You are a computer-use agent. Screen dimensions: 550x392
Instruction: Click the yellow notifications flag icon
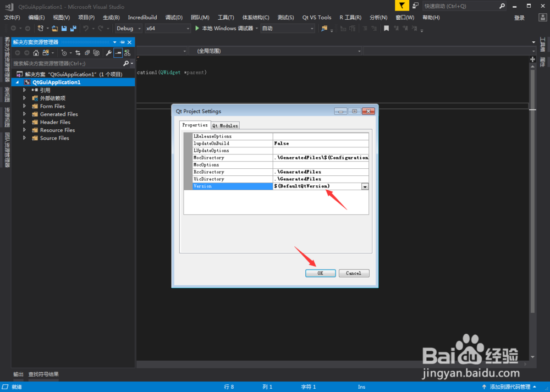[x=402, y=5]
